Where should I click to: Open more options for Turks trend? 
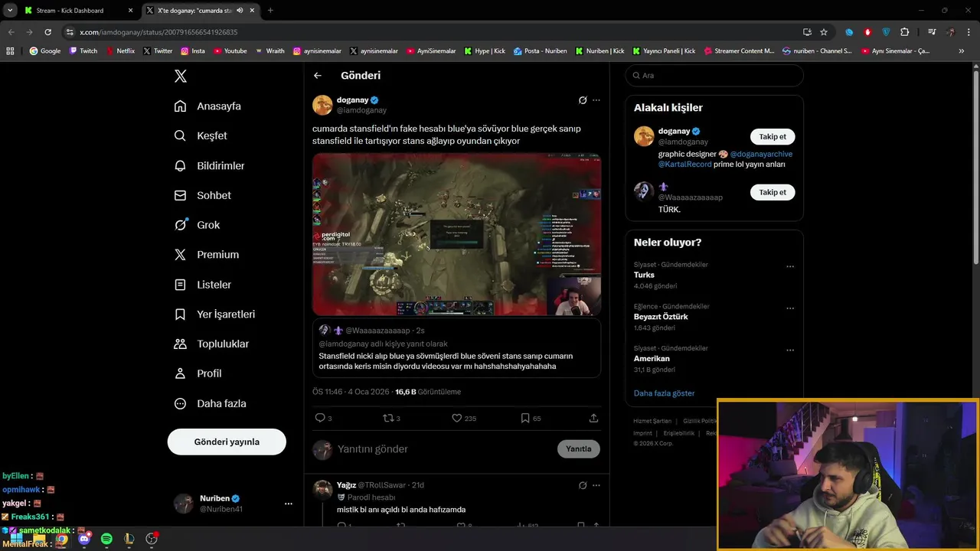point(790,267)
